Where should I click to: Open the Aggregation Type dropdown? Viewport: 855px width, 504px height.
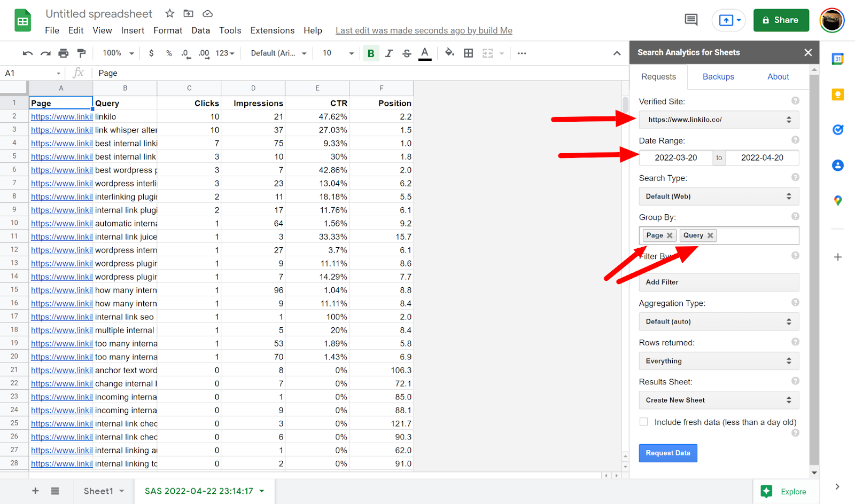pos(719,321)
